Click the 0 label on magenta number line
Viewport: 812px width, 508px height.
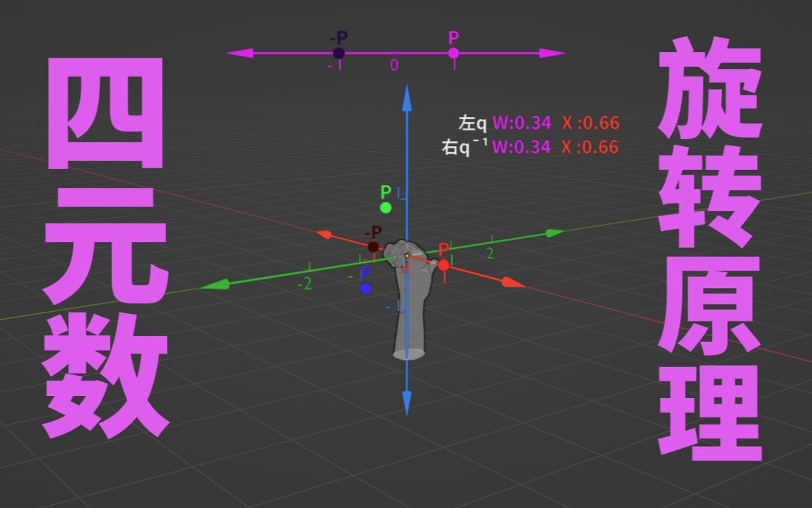tap(394, 65)
